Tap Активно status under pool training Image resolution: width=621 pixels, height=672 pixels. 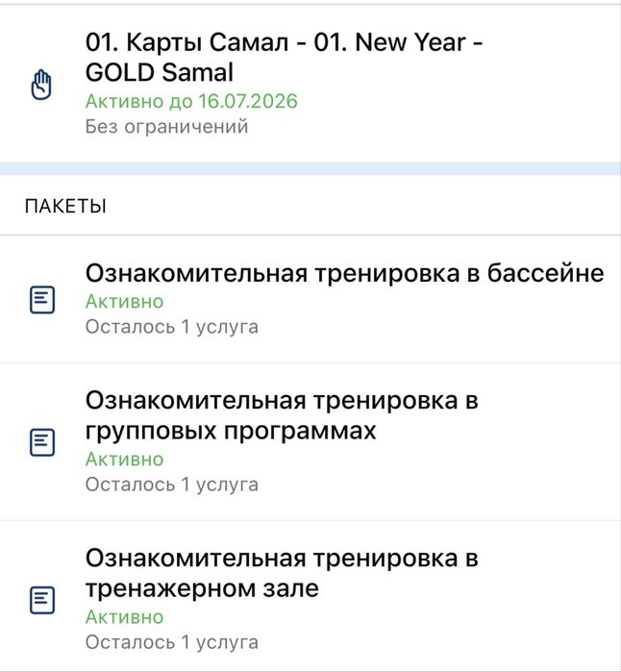[x=124, y=301]
